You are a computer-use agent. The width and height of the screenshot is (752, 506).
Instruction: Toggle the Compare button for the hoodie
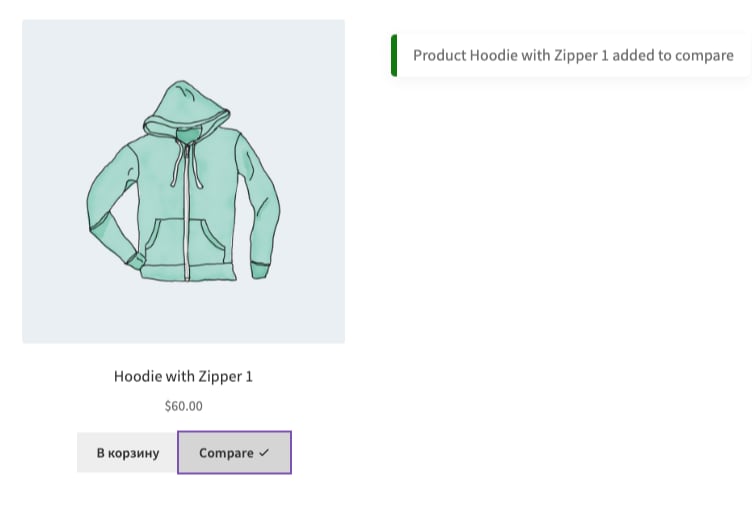(x=235, y=452)
